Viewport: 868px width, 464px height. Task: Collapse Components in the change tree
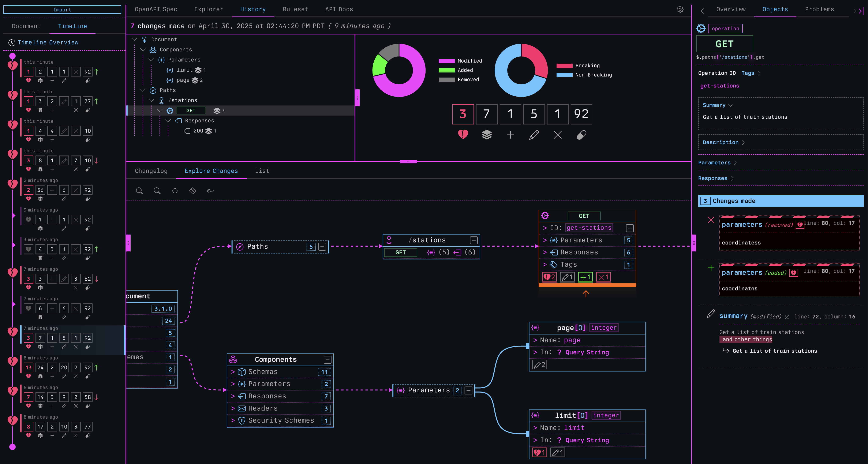coord(143,49)
